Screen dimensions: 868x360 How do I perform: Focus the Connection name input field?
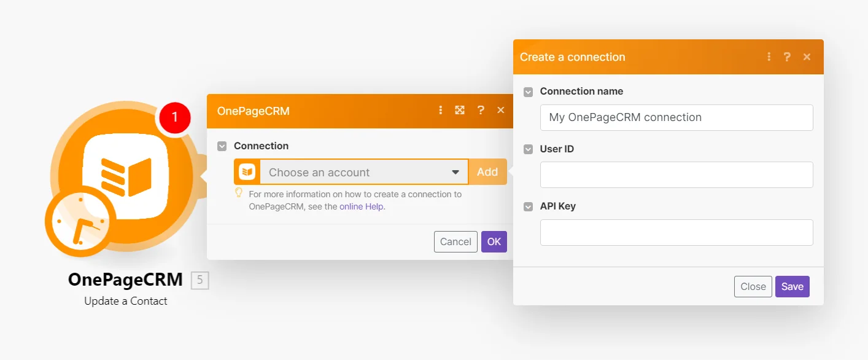click(676, 117)
